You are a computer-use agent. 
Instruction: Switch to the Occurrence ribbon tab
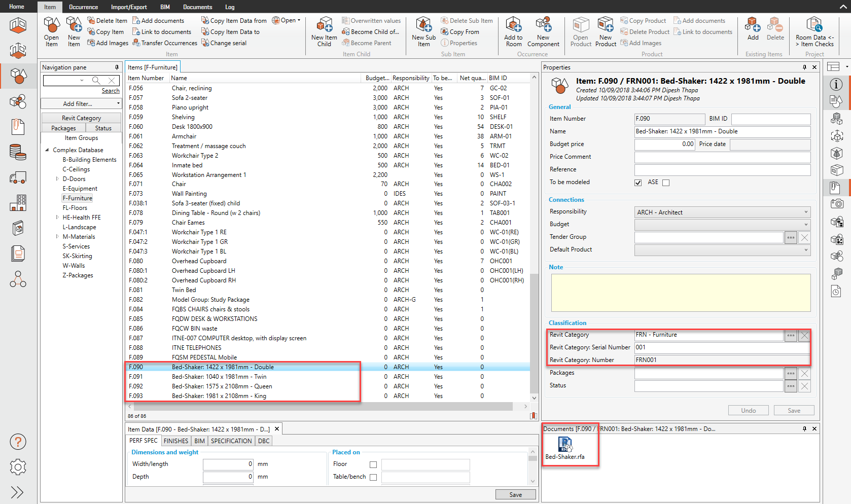83,7
